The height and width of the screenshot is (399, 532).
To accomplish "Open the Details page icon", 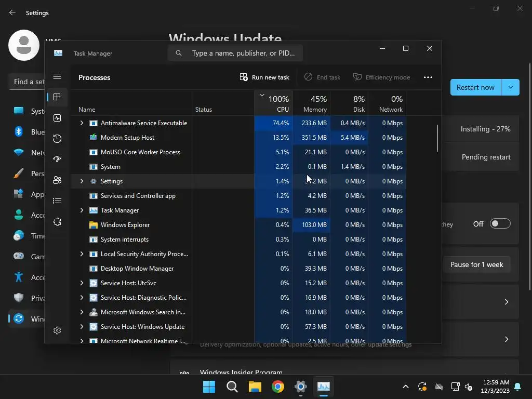I will 57,201.
